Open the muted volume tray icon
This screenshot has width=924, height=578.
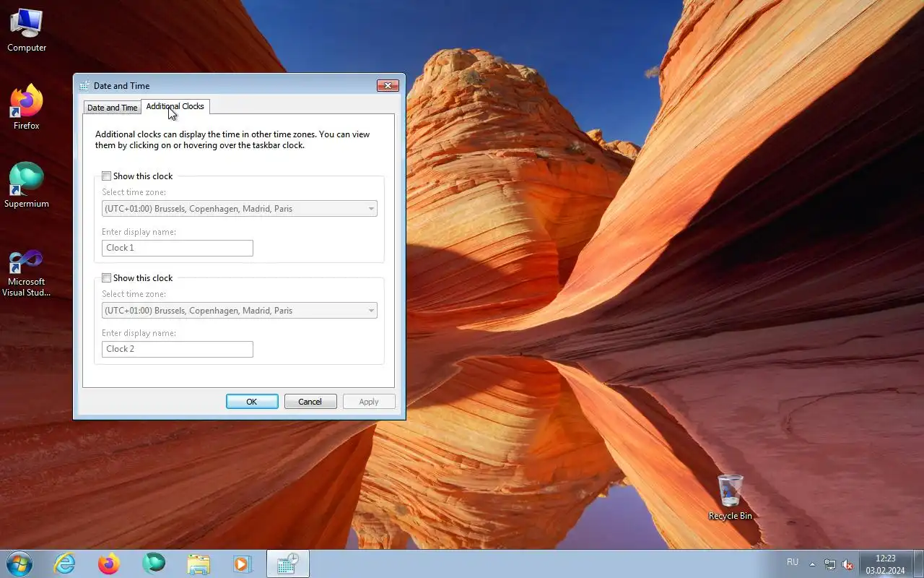(847, 564)
